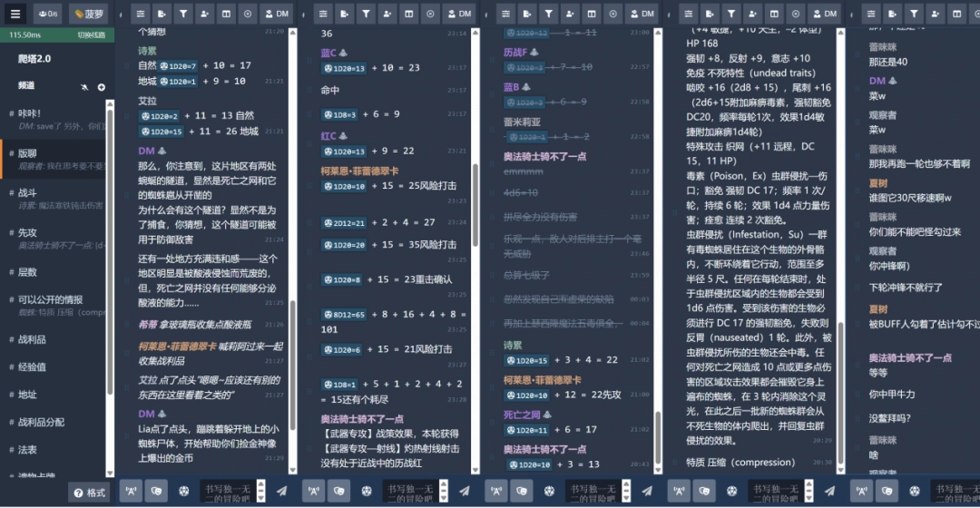
Task: Open column layout in 蓝C 命中 pane toolbar
Action: point(408,14)
